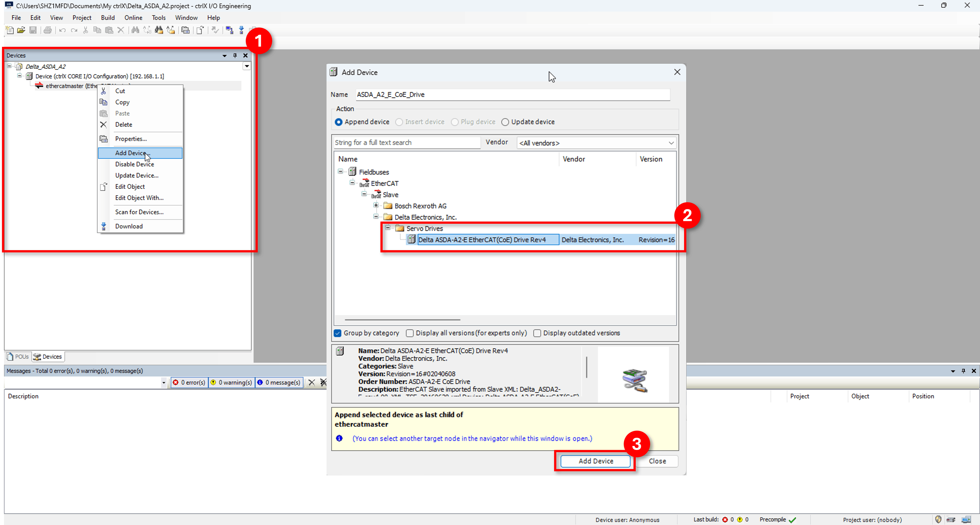
Task: Open the Project menu
Action: pyautogui.click(x=82, y=18)
